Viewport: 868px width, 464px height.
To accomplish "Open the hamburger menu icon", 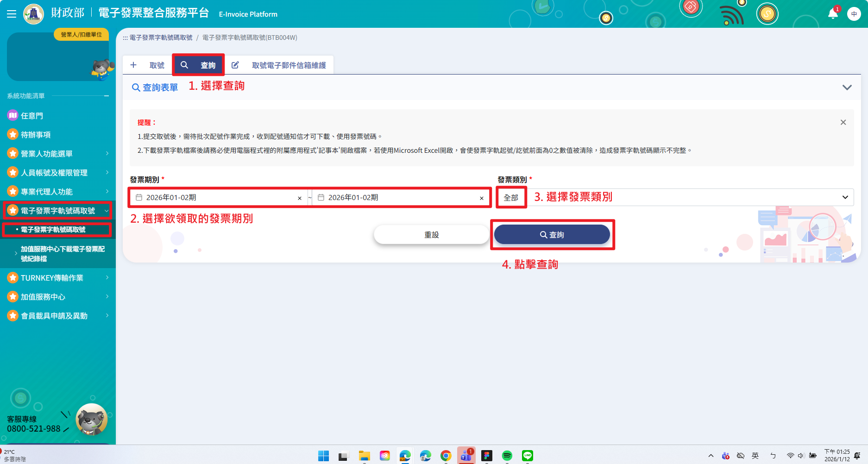I will [x=12, y=14].
